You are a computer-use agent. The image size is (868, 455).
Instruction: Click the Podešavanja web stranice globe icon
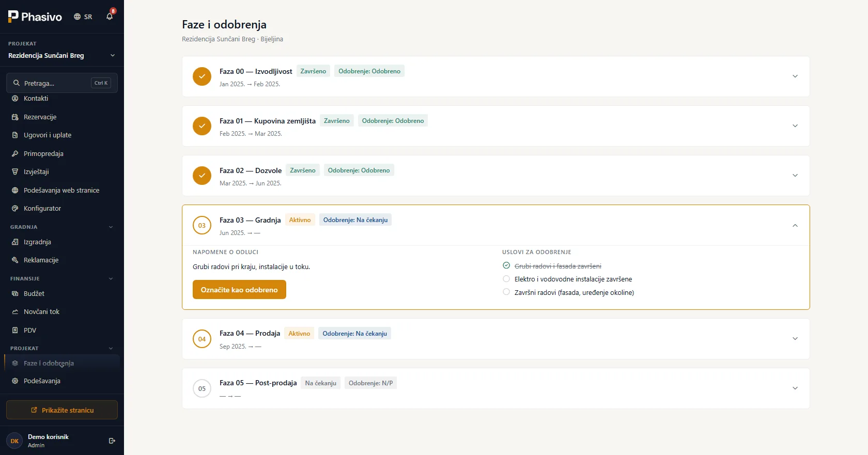coord(15,190)
